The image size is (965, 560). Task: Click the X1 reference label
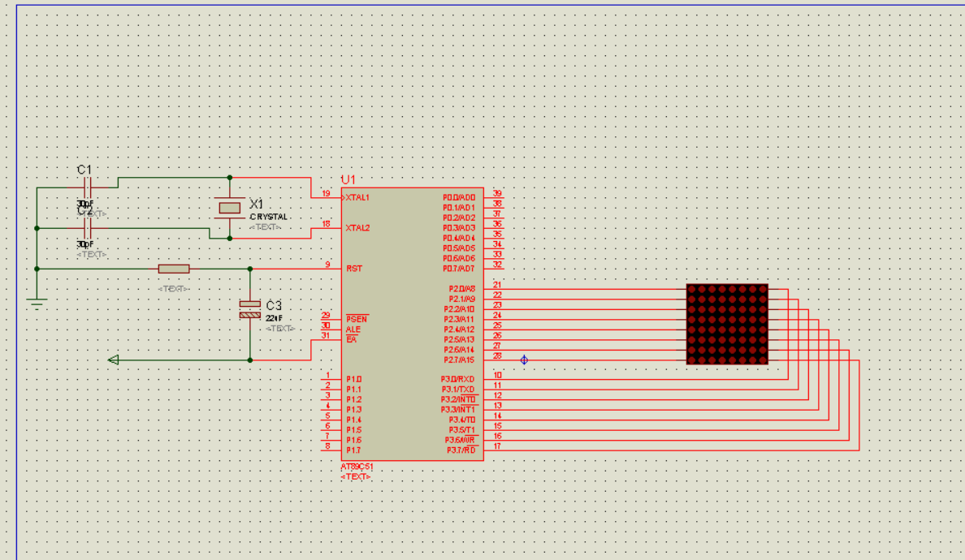[x=256, y=204]
